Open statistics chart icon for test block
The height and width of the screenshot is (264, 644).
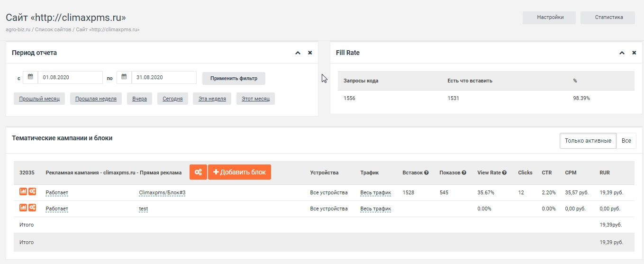pyautogui.click(x=23, y=208)
